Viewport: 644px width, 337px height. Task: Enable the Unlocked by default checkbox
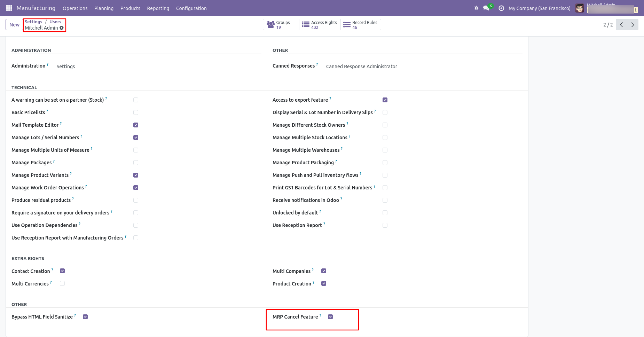[385, 213]
